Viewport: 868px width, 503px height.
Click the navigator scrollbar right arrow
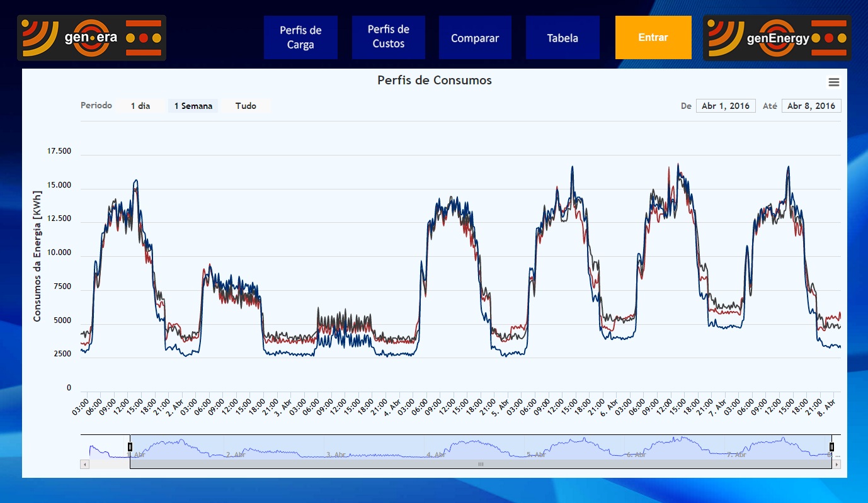pyautogui.click(x=837, y=464)
